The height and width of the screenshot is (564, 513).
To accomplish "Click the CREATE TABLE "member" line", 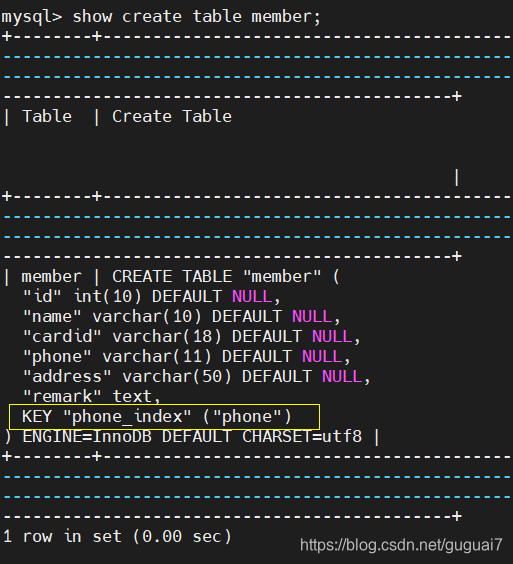I will click(226, 277).
